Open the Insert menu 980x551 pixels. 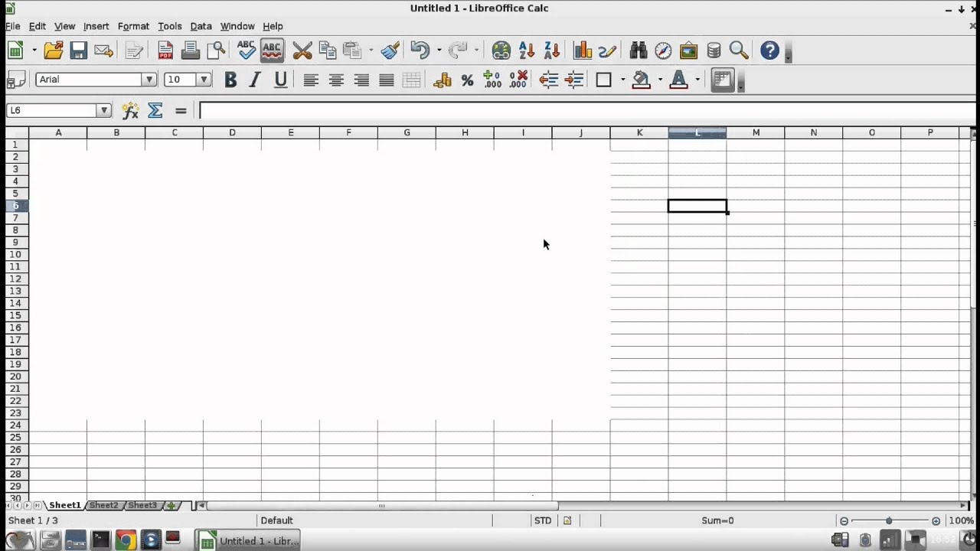tap(96, 26)
